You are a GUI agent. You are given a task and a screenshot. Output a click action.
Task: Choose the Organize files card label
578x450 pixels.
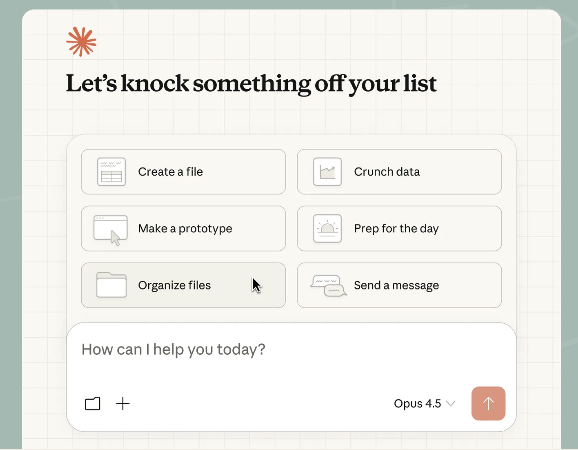pyautogui.click(x=174, y=285)
